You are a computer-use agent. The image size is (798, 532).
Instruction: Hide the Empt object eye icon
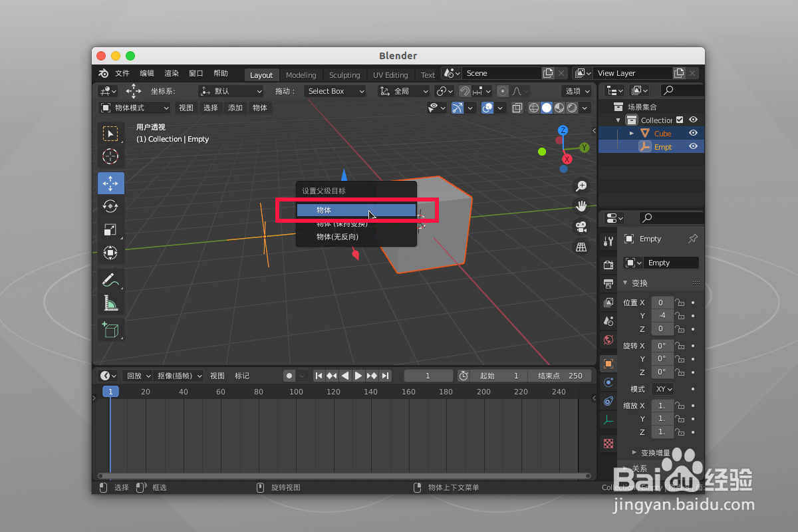pos(693,146)
